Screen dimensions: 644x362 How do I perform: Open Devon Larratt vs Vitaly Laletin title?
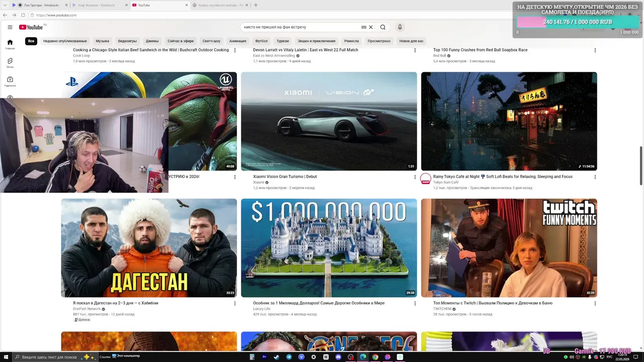(305, 50)
